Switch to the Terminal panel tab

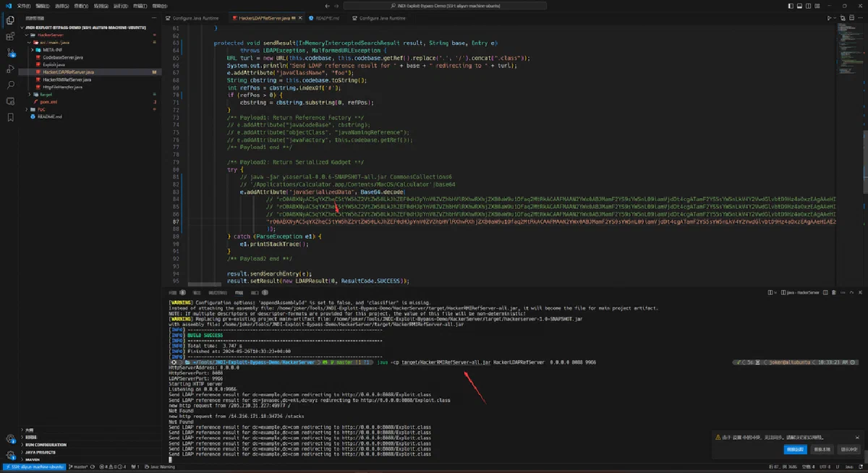pos(239,292)
